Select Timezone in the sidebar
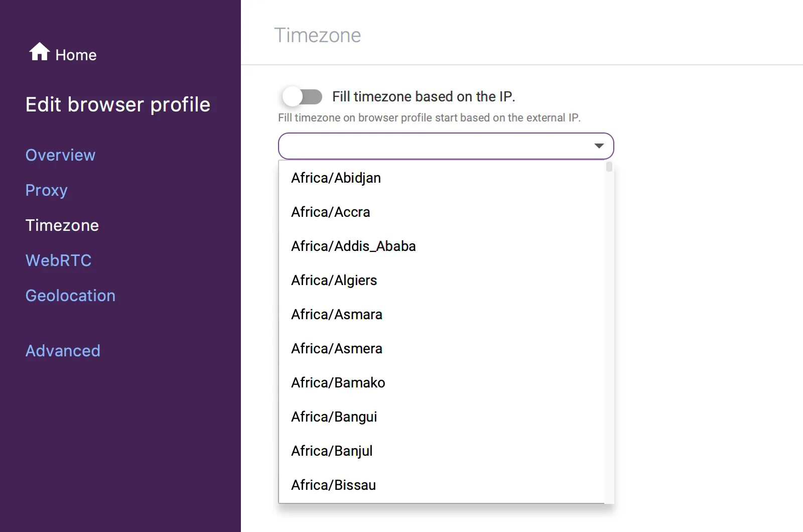This screenshot has height=532, width=803. coord(62,225)
